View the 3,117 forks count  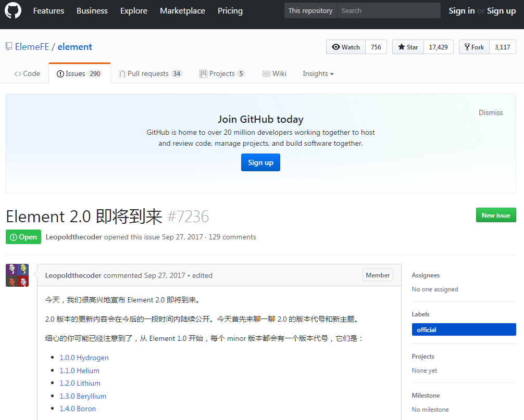point(503,47)
